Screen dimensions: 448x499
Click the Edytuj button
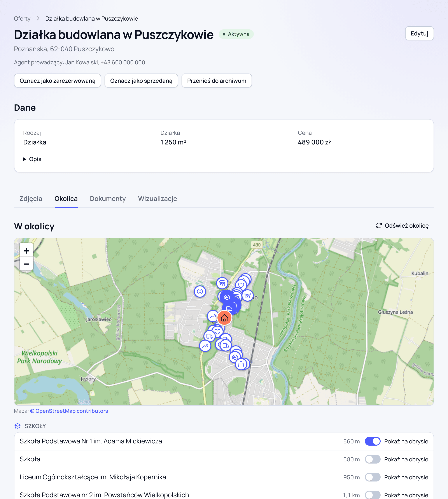[x=419, y=33]
